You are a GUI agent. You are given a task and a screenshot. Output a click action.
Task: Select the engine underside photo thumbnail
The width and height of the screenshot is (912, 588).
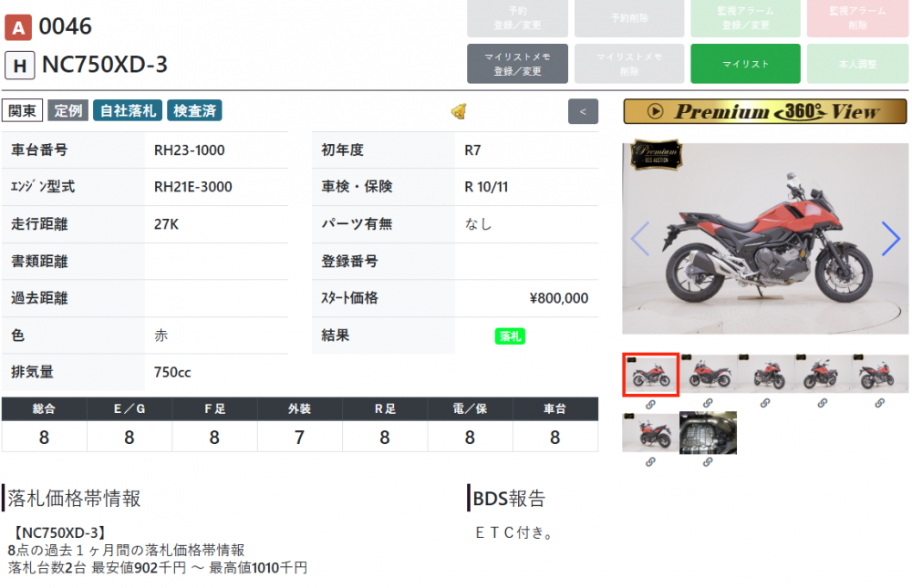coord(708,433)
